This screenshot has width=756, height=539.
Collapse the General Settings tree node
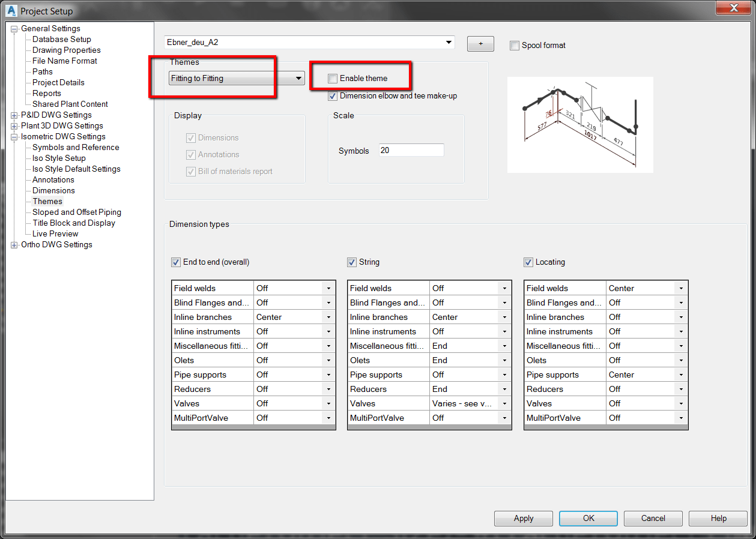[x=14, y=29]
